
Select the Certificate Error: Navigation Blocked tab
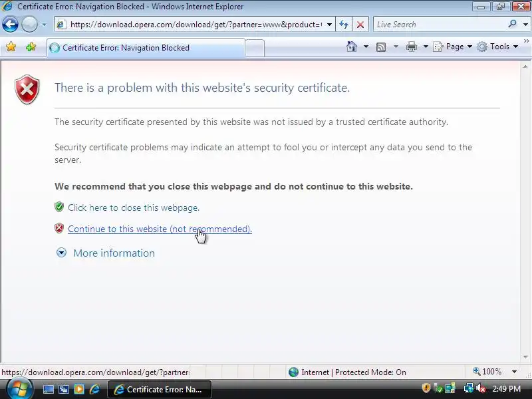(146, 48)
